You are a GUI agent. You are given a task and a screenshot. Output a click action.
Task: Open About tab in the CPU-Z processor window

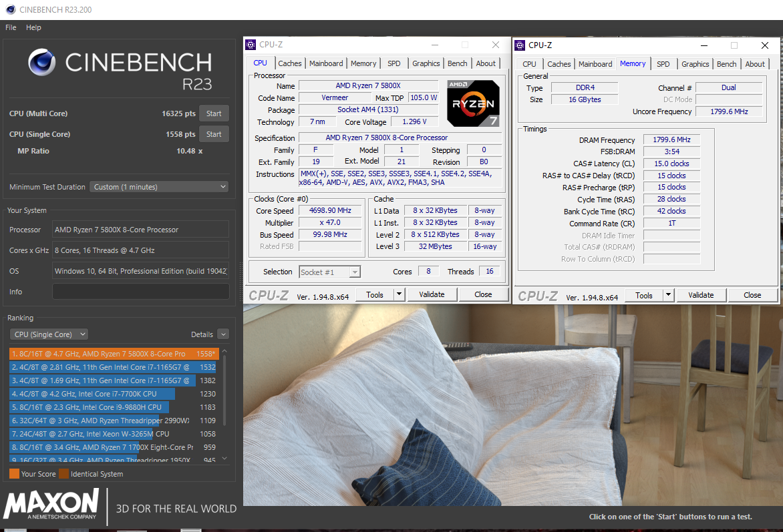pos(486,63)
